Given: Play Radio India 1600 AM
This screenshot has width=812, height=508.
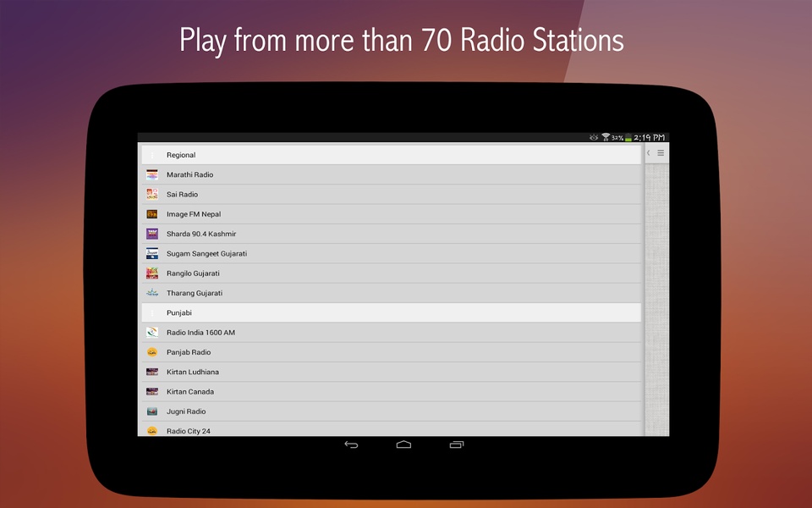Looking at the screenshot, I should pyautogui.click(x=392, y=332).
